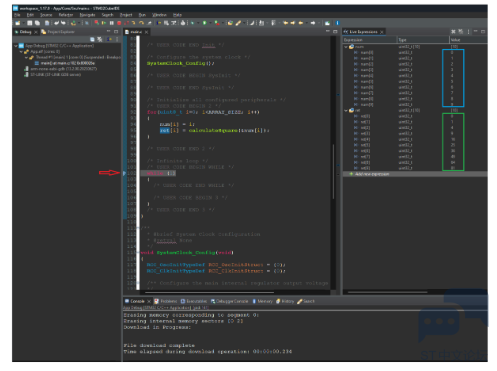Image resolution: width=497 pixels, height=371 pixels.
Task: Click Add new expression in Live Expressions
Action: 369,174
